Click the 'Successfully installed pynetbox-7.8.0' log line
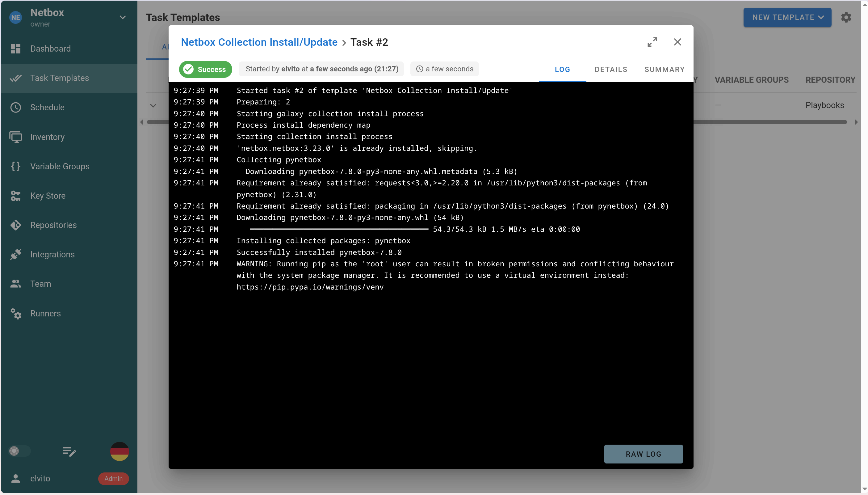The width and height of the screenshot is (868, 495). pyautogui.click(x=319, y=252)
